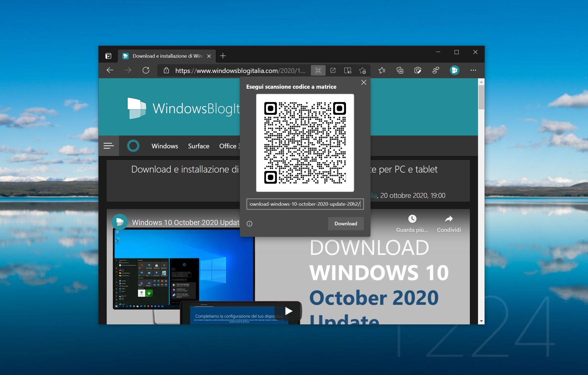Open the Settings and more ellipsis menu
588x375 pixels.
pyautogui.click(x=473, y=70)
